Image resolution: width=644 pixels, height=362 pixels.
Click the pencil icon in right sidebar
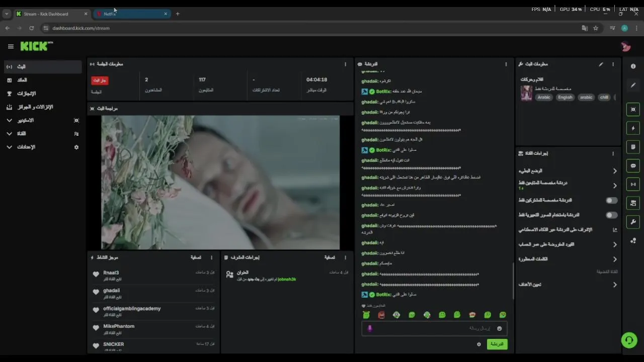coord(633,85)
